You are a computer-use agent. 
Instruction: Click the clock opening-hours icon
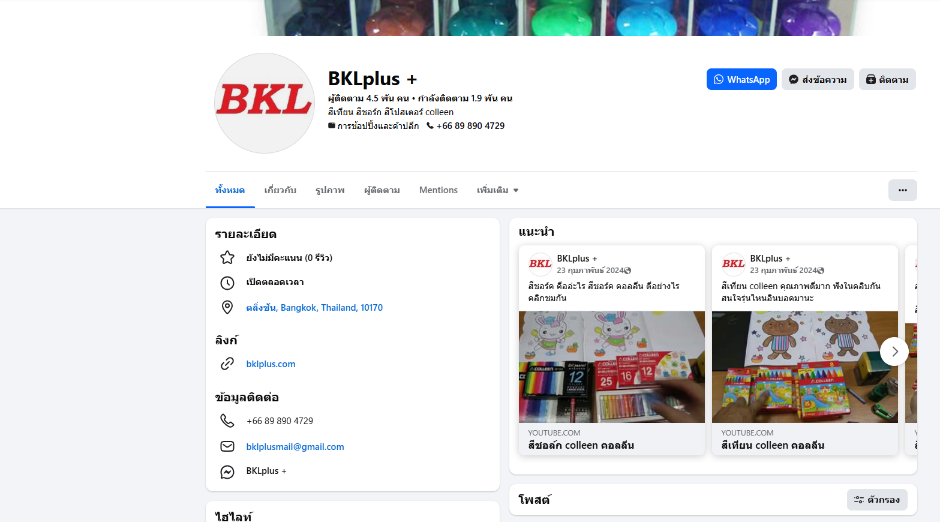click(x=227, y=283)
